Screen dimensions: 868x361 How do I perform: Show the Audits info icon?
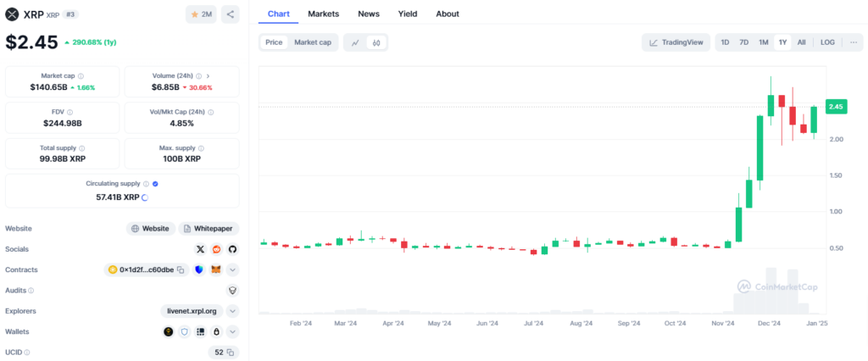[31, 290]
